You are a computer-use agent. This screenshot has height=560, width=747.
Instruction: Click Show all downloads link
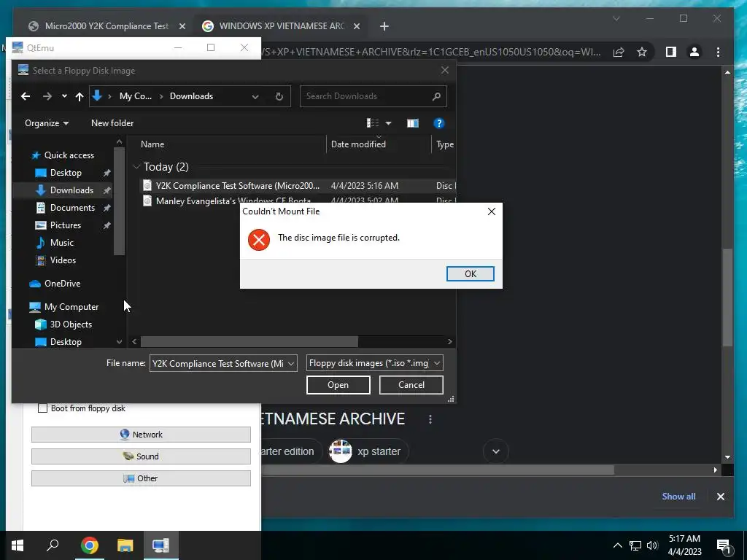tap(678, 496)
